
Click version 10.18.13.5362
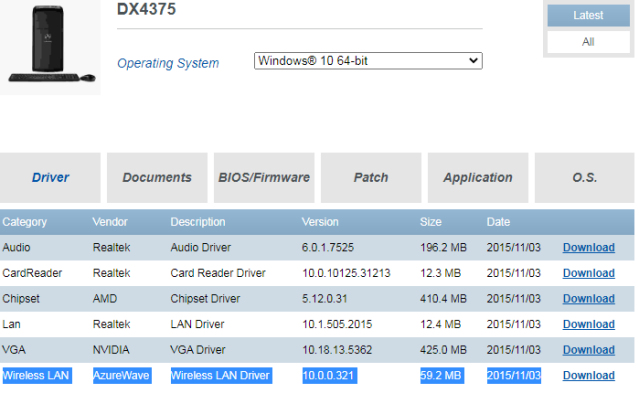click(337, 350)
